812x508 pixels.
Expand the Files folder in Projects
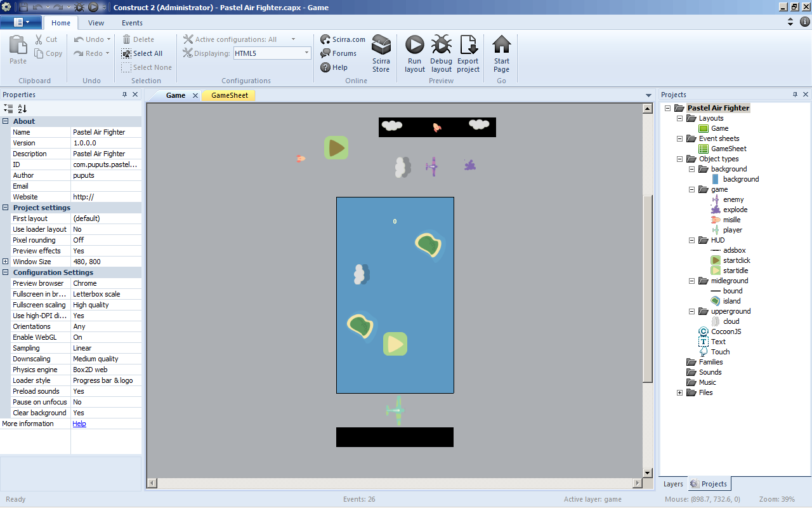(x=679, y=392)
